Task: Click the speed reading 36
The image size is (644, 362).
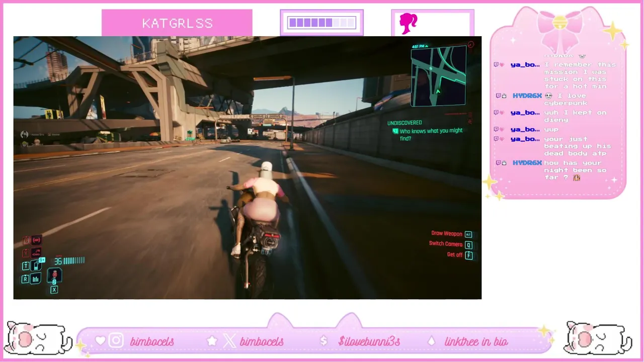Action: 58,261
